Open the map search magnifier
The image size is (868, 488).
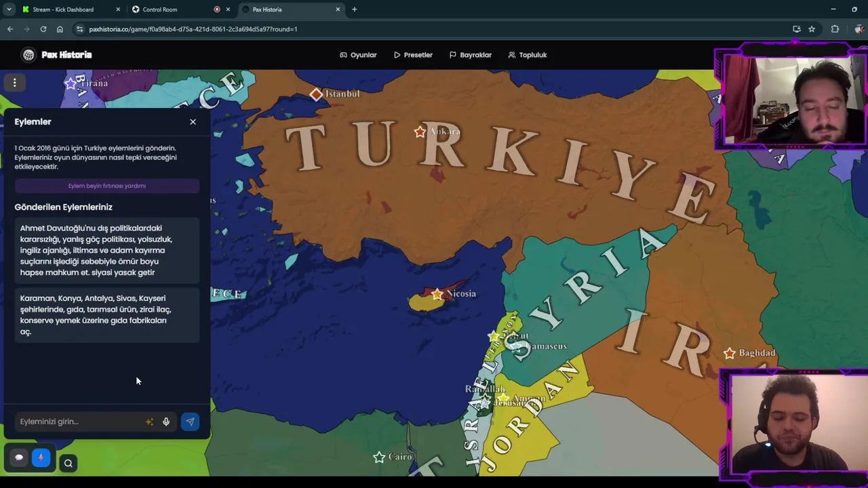68,464
